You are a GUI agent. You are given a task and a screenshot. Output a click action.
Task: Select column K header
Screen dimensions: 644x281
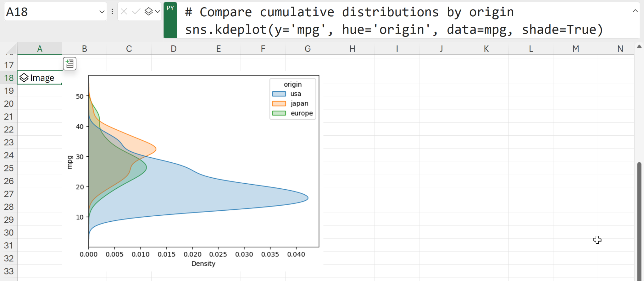point(486,49)
